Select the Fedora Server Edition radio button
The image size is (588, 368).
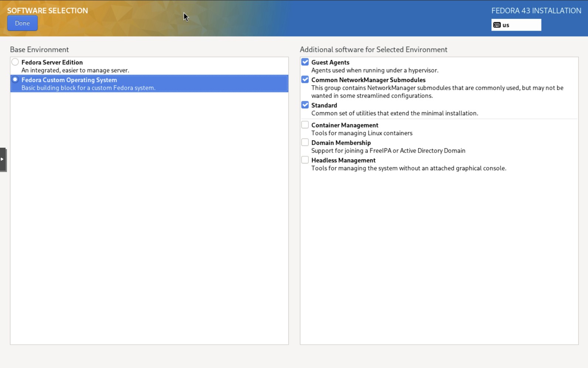(x=15, y=62)
